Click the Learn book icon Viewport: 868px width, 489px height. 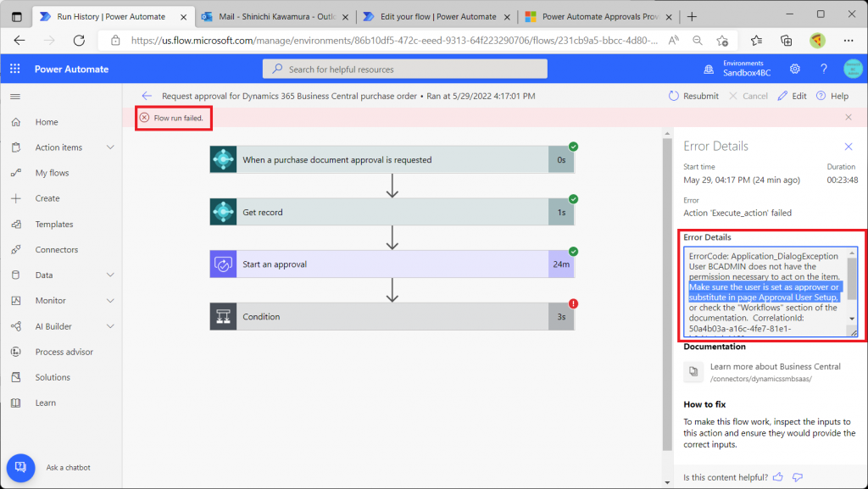click(x=16, y=403)
